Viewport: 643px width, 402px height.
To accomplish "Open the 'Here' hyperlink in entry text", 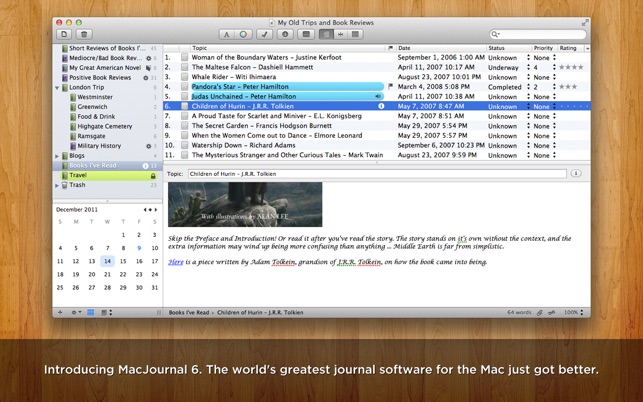I will [x=175, y=262].
